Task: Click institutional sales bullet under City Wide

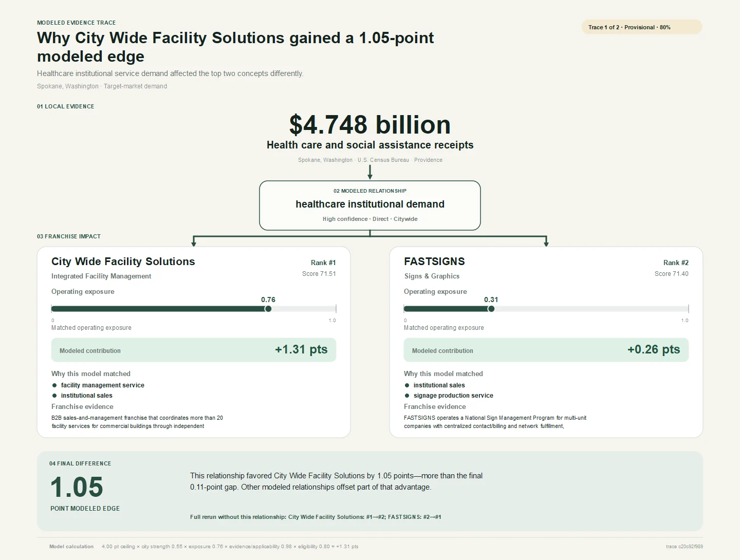Action: click(82, 396)
